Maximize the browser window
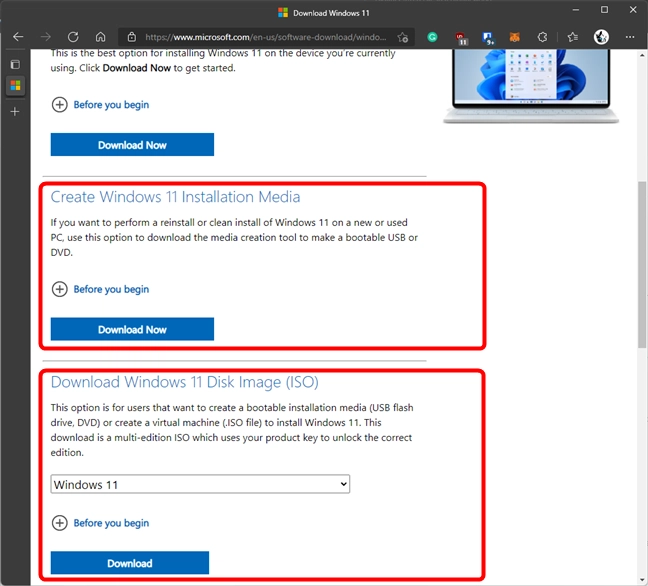Image resolution: width=648 pixels, height=586 pixels. 604,10
